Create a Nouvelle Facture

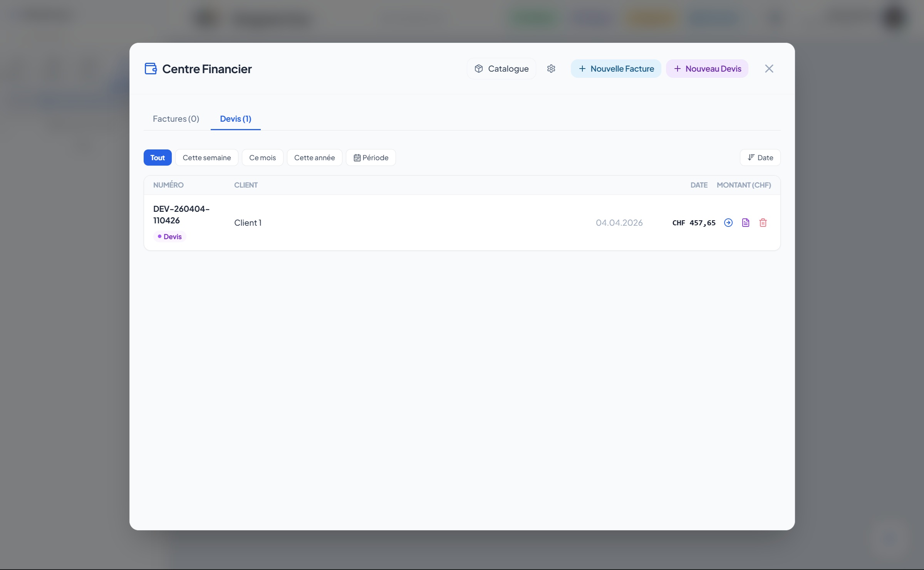(615, 69)
